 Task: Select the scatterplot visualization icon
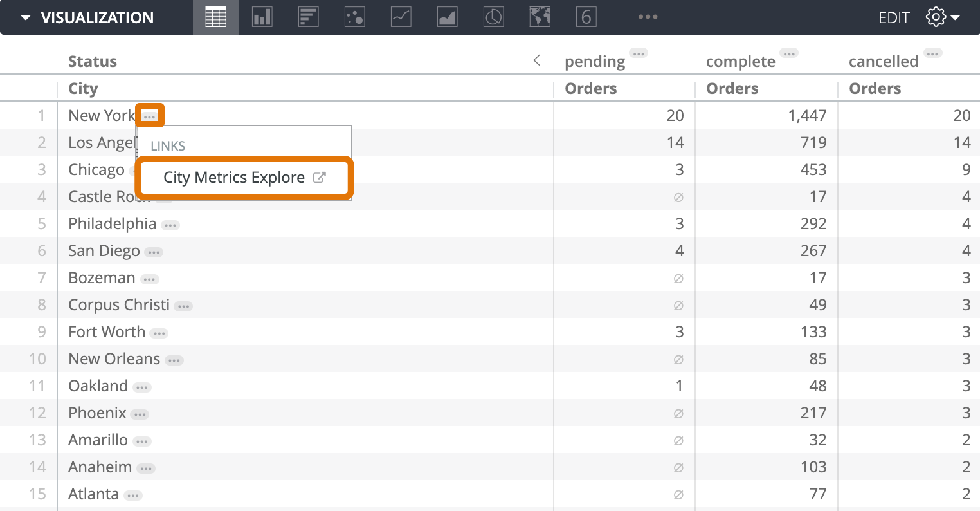(354, 17)
